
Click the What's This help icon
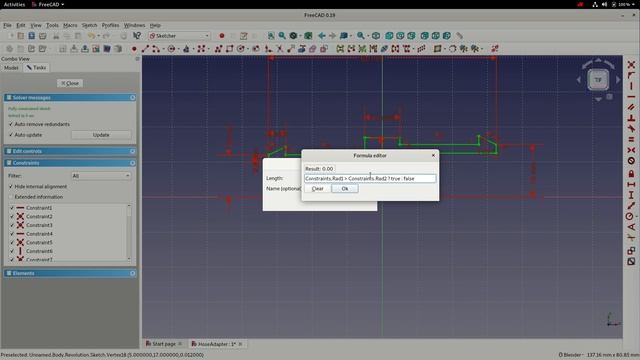click(137, 36)
